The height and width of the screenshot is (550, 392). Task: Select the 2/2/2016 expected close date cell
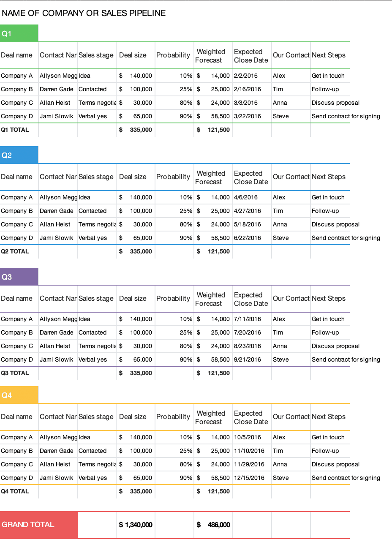246,76
